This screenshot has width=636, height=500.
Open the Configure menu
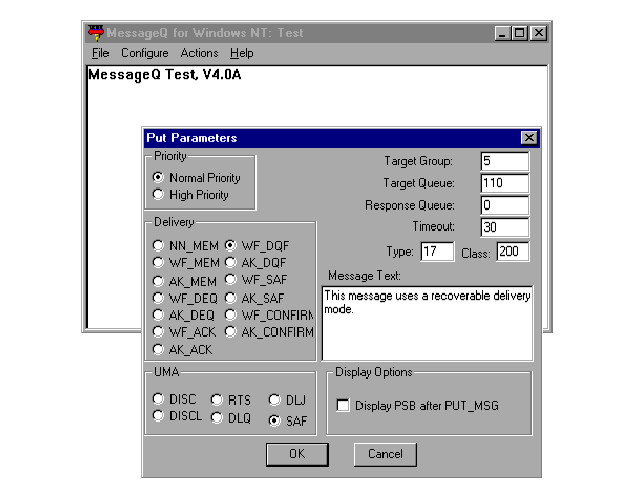[x=144, y=53]
